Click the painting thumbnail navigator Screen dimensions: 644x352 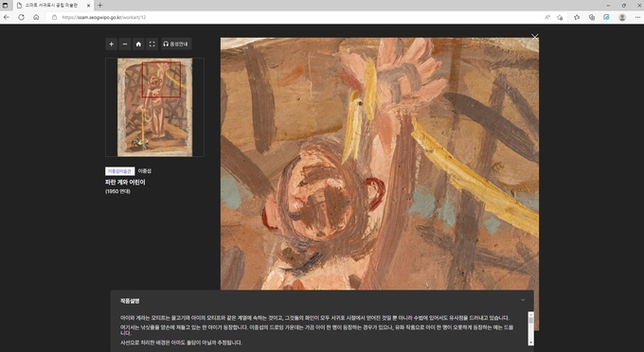(154, 107)
